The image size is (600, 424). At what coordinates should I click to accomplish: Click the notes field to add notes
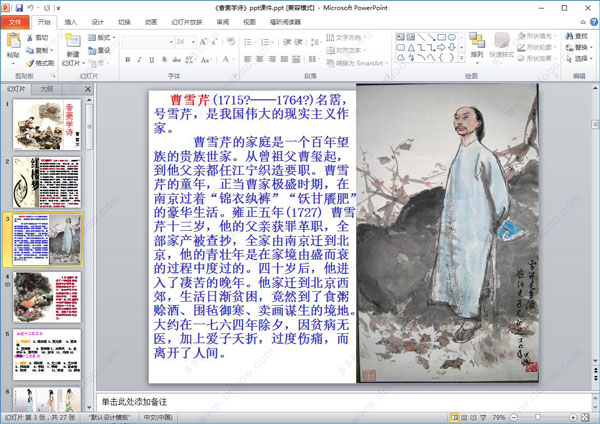344,402
